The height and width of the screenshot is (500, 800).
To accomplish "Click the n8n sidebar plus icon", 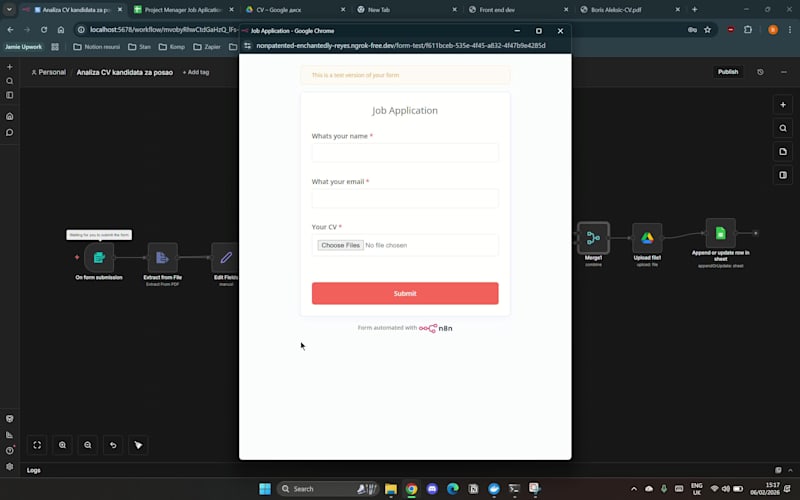I will point(10,67).
